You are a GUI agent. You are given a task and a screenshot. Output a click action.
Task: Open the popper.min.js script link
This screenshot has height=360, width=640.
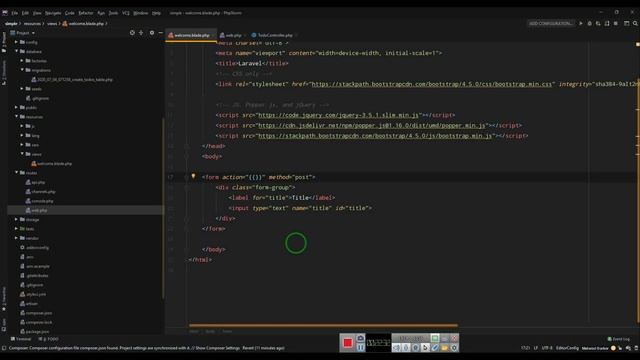(x=371, y=125)
